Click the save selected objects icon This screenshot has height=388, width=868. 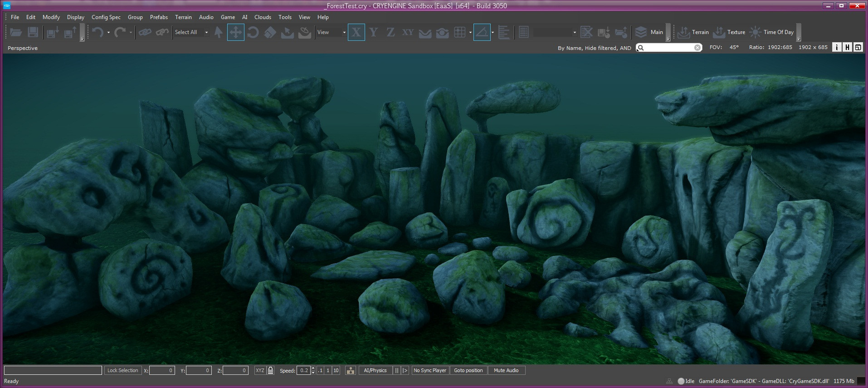(53, 32)
